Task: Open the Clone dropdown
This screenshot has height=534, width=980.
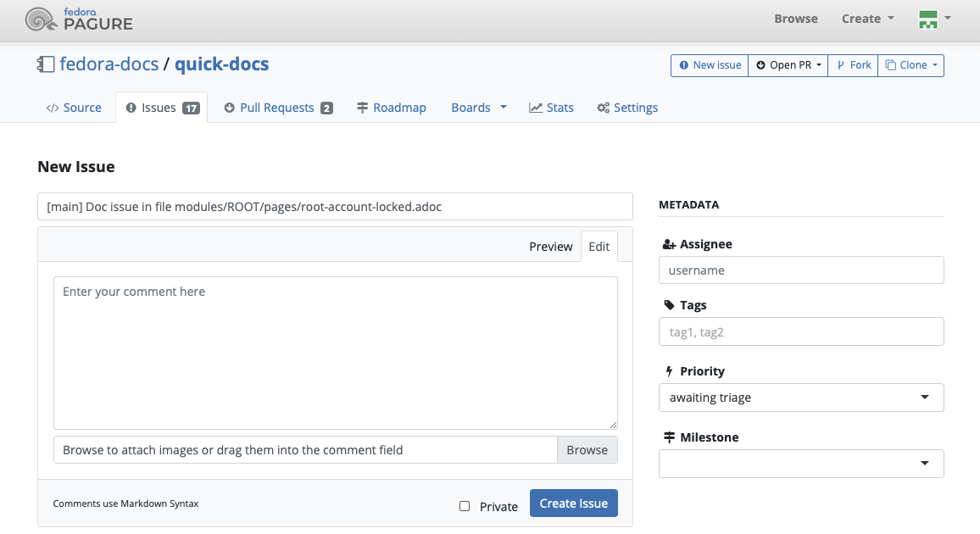Action: pos(911,65)
